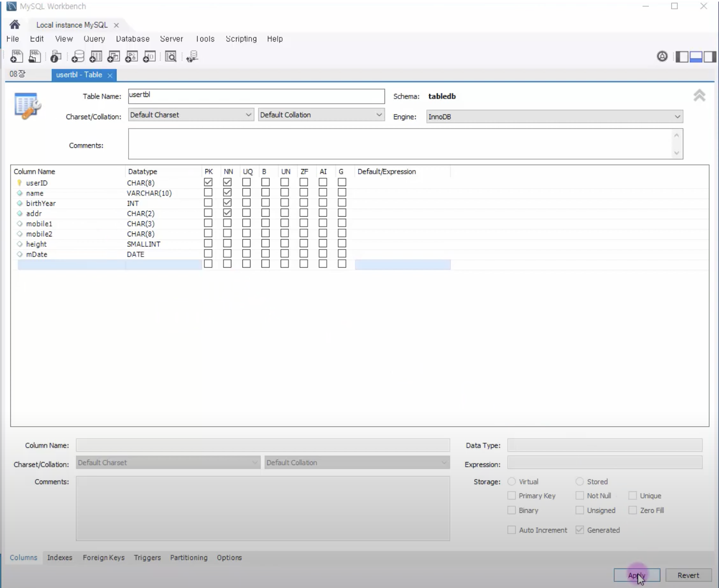Open the table Default Collation dropdown

point(322,115)
